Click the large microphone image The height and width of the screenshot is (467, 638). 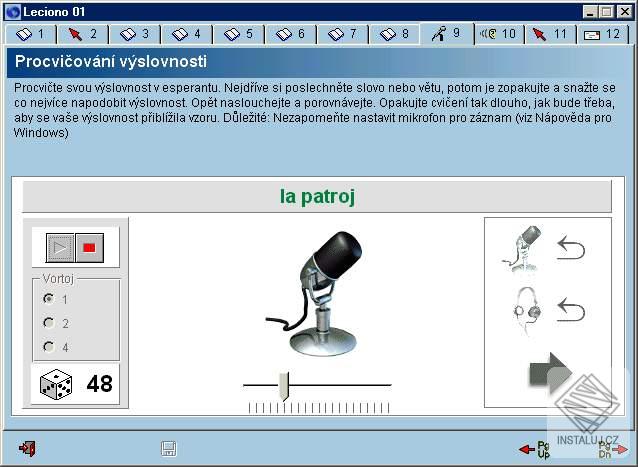tap(316, 294)
